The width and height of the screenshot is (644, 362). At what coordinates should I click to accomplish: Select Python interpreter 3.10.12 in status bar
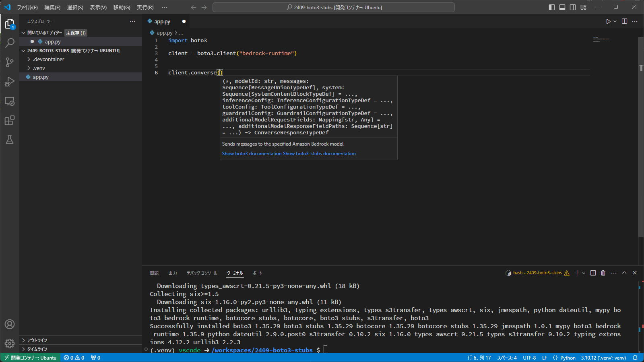point(603,358)
